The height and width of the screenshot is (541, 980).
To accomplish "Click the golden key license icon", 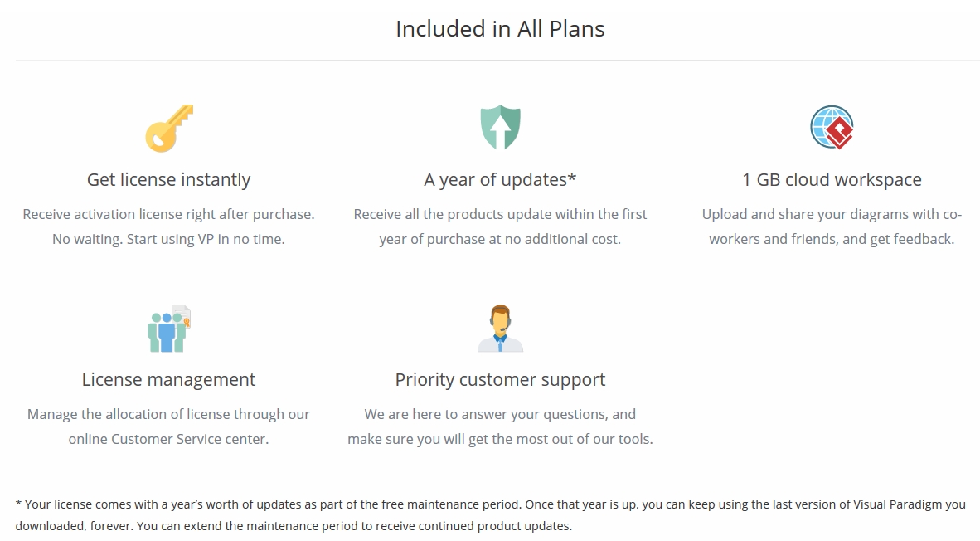I will [x=169, y=129].
